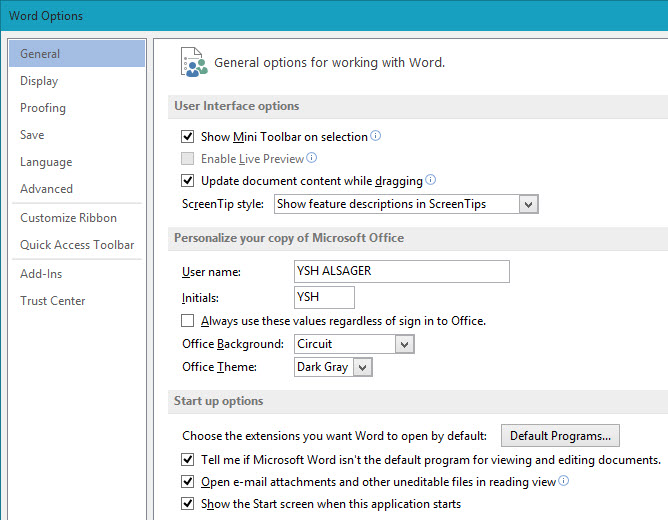Image resolution: width=668 pixels, height=520 pixels.
Task: Toggle Enable Live Preview checkbox
Action: point(187,158)
